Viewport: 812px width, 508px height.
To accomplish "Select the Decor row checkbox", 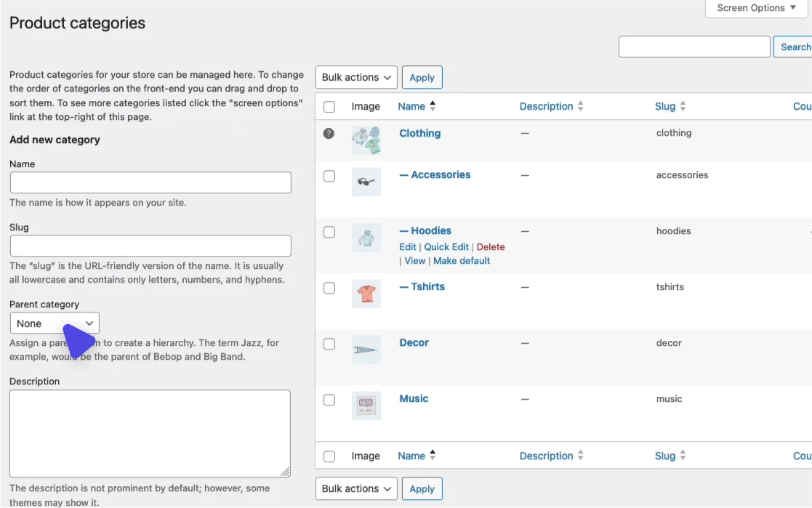I will point(329,344).
